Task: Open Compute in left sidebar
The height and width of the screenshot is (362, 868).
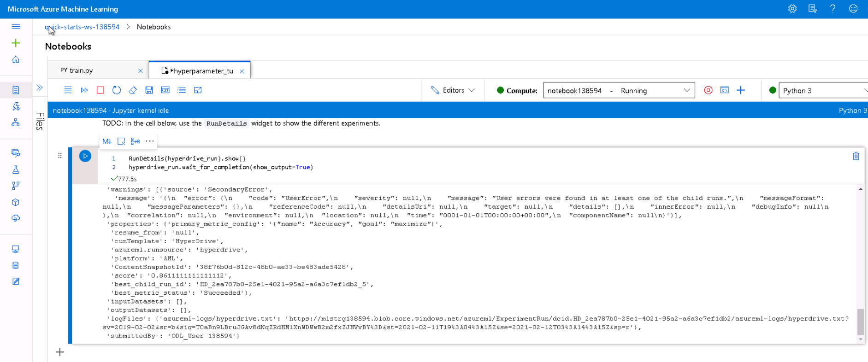Action: coord(16,249)
